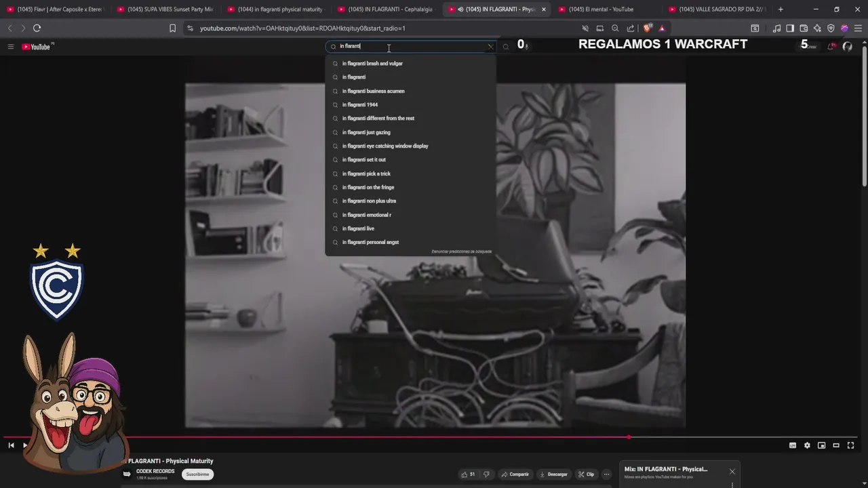Image resolution: width=868 pixels, height=488 pixels.
Task: Reload the page
Action: point(37,28)
